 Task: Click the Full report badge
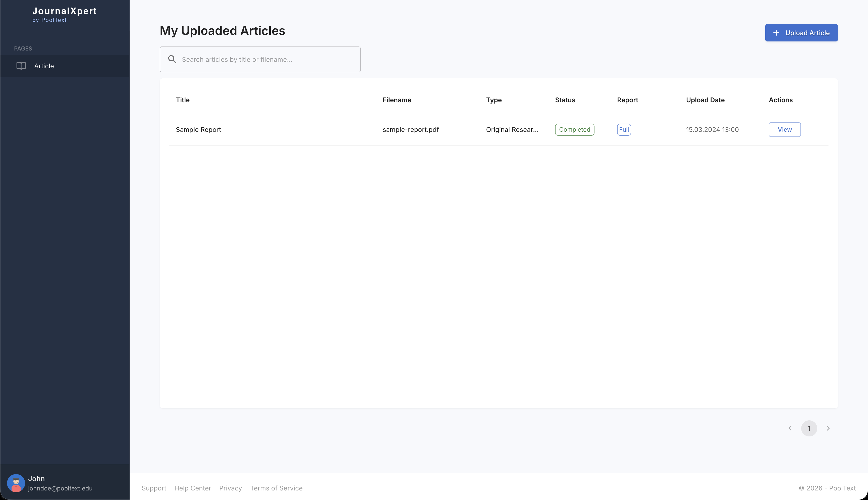[x=624, y=129]
